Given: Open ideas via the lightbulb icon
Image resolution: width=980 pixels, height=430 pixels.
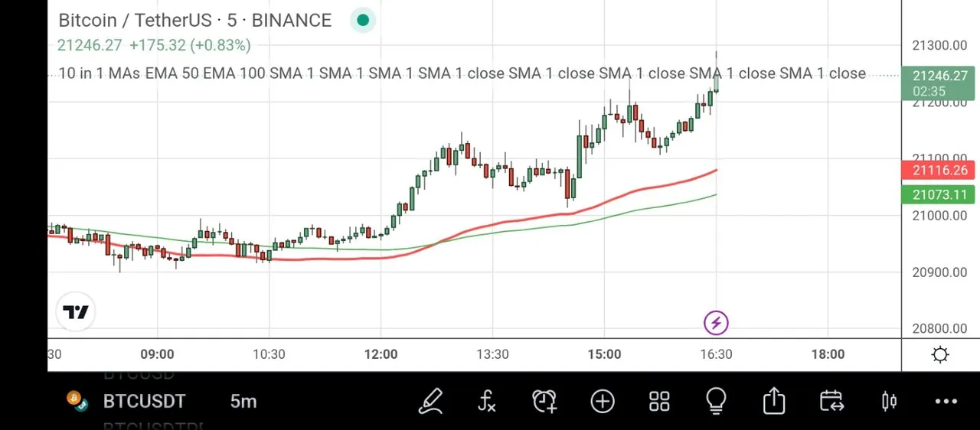Looking at the screenshot, I should click(x=716, y=400).
